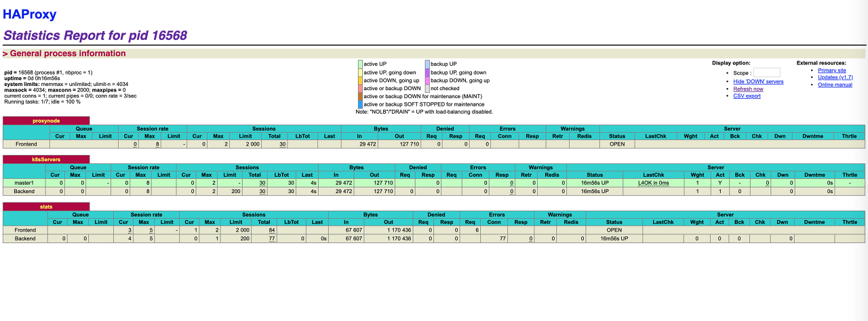868x321 pixels.
Task: Click the Refresh now link
Action: 748,89
